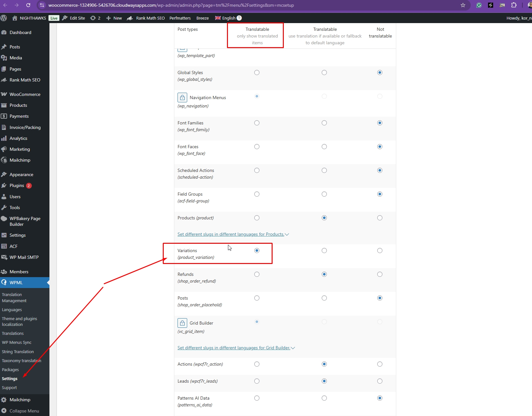Click the WP Mail SMTP envelope icon
The width and height of the screenshot is (532, 416).
[x=4, y=257]
